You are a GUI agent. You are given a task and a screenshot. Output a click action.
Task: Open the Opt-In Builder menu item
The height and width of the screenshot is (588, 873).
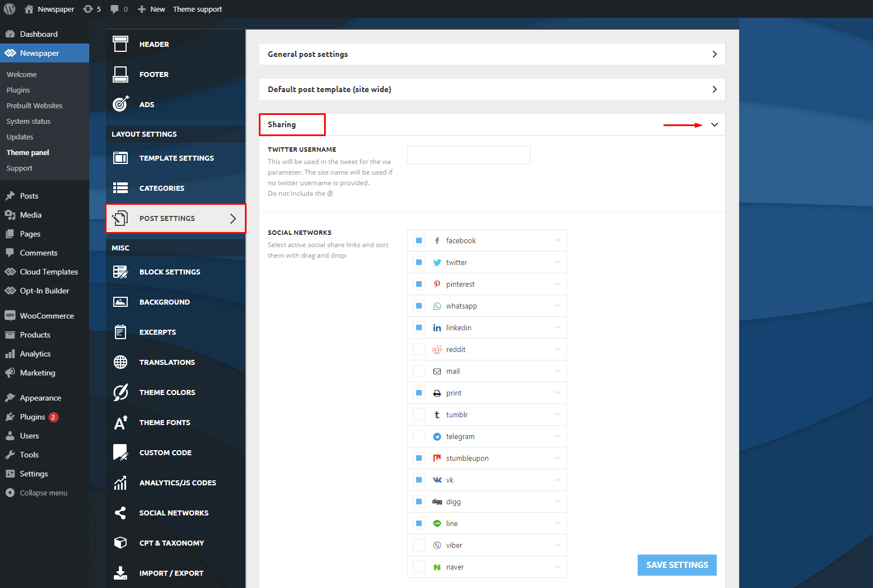point(45,291)
